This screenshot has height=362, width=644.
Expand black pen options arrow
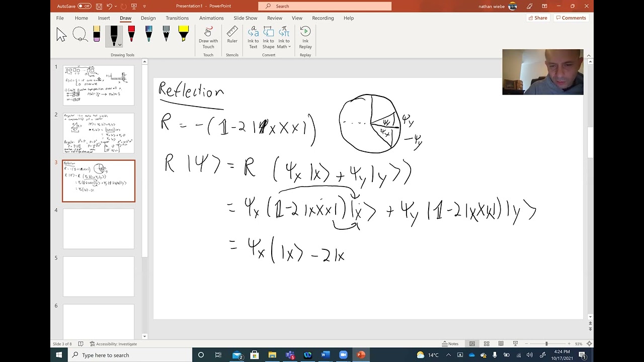click(x=120, y=45)
